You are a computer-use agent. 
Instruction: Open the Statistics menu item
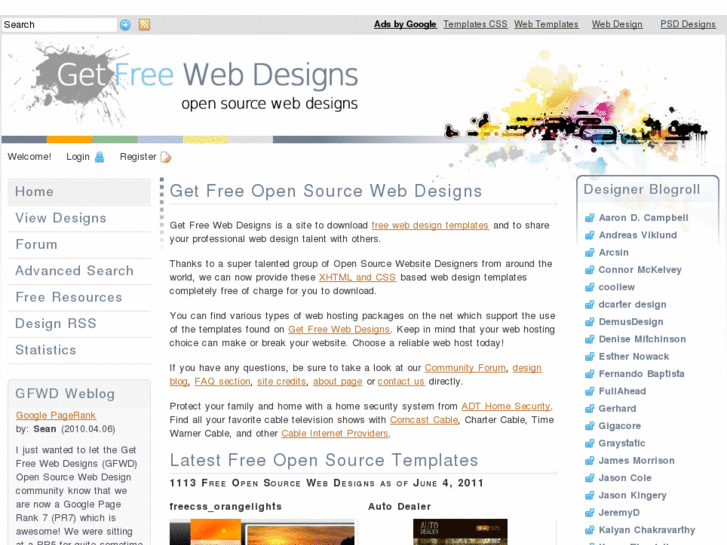click(79, 350)
